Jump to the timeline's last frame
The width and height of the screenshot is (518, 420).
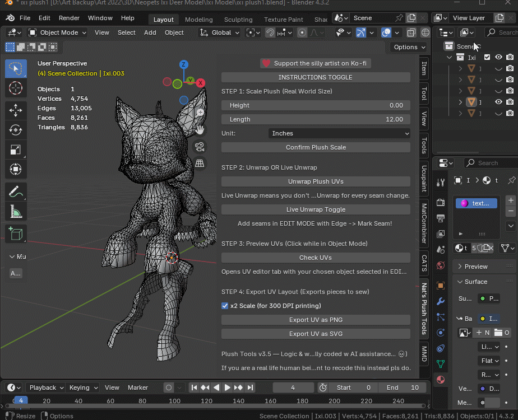tap(251, 388)
